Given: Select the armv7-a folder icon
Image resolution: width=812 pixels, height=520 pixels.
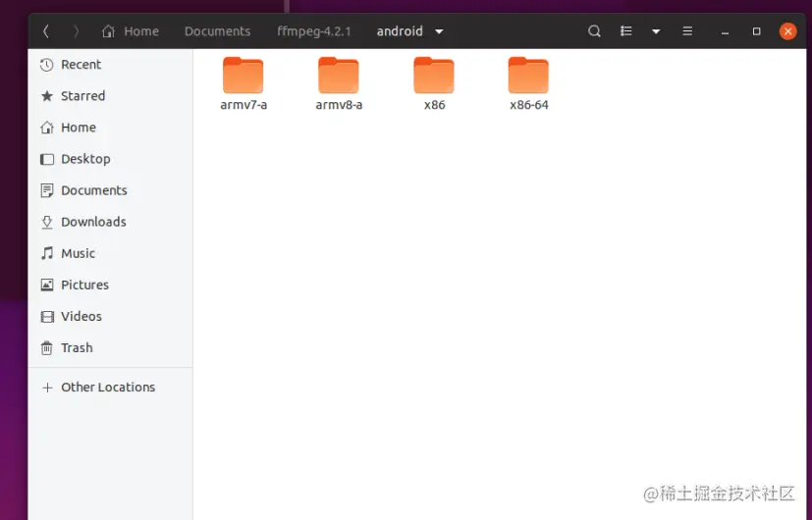Looking at the screenshot, I should pyautogui.click(x=243, y=76).
